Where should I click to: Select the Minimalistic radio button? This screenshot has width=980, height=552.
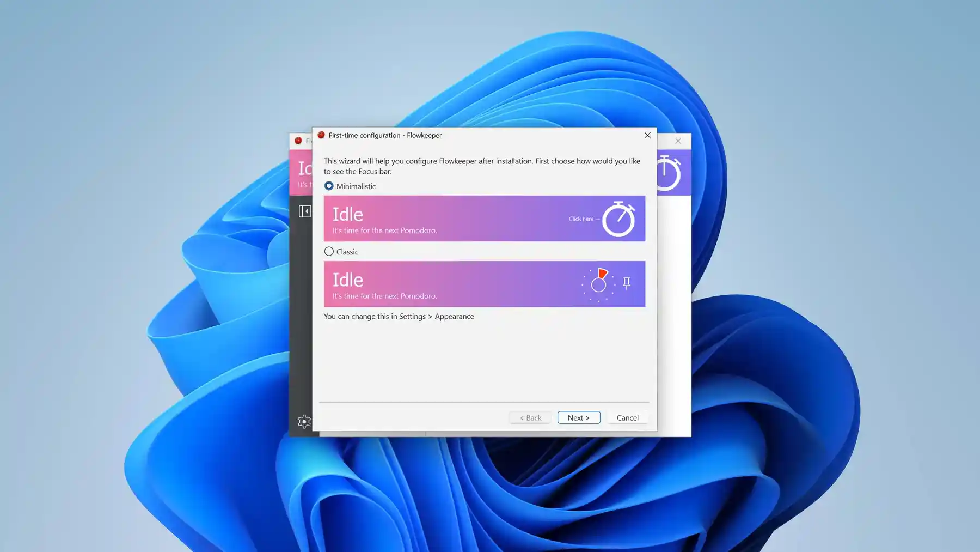(x=329, y=186)
